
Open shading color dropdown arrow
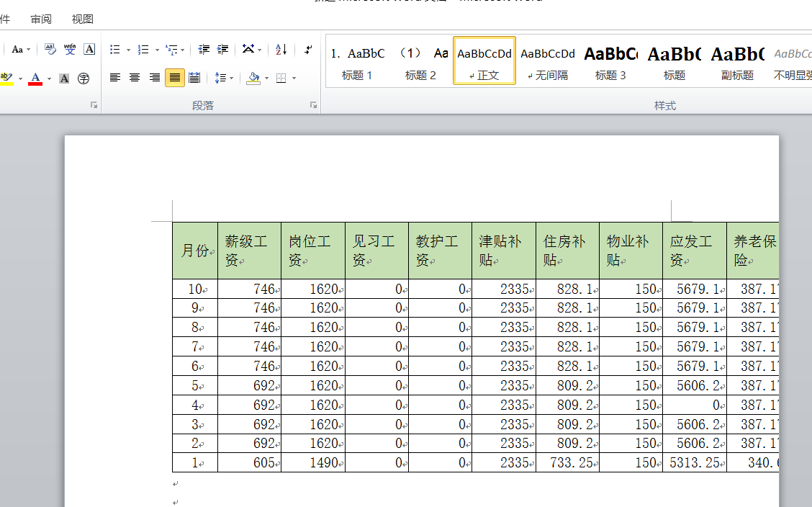[266, 78]
